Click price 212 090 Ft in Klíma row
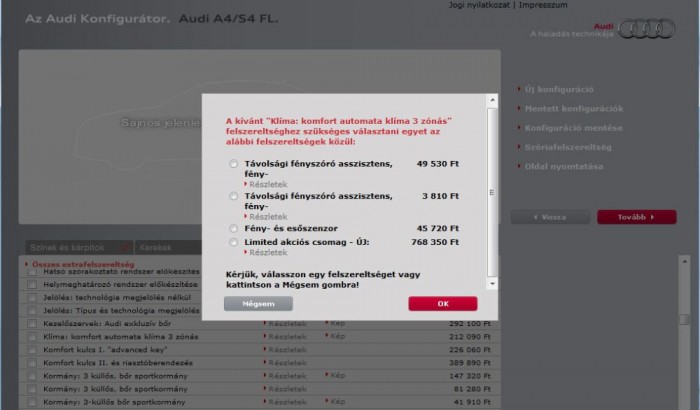This screenshot has height=410, width=700. point(470,337)
